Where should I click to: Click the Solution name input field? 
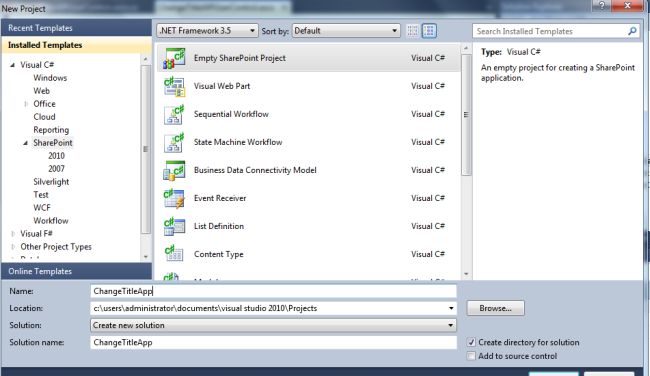coord(273,342)
